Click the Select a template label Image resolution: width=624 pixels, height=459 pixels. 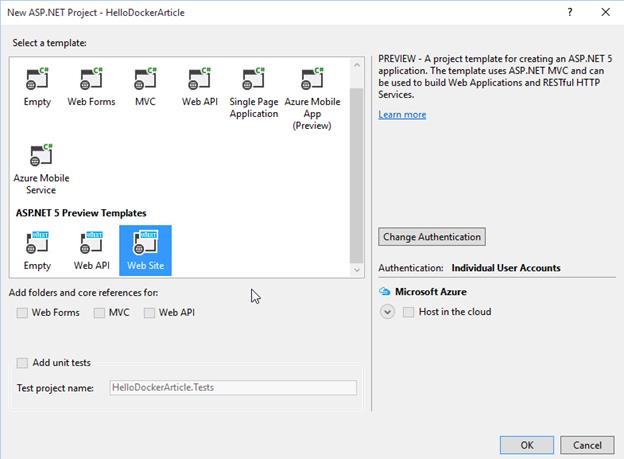49,43
